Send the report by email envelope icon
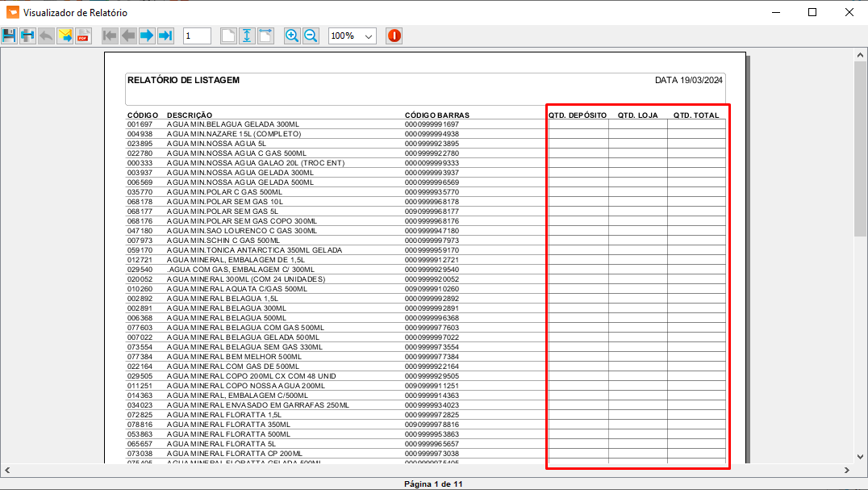The height and width of the screenshot is (490, 868). [x=65, y=36]
